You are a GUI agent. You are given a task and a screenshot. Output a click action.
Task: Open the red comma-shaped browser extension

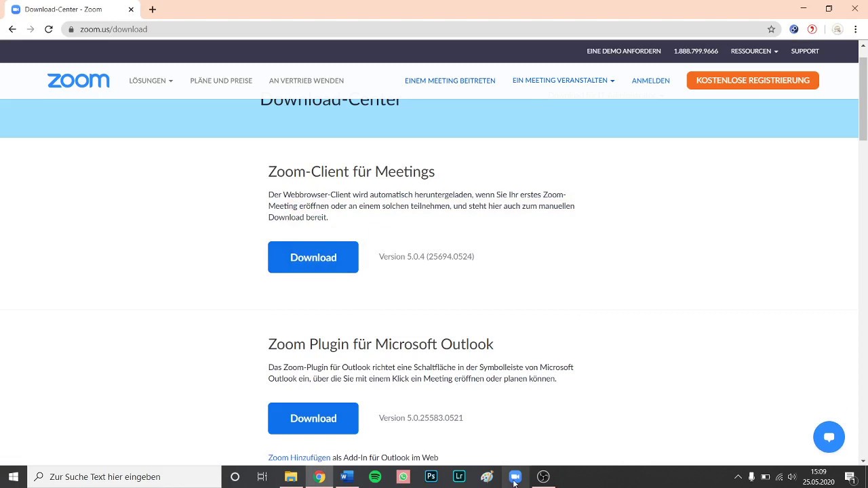pos(812,29)
